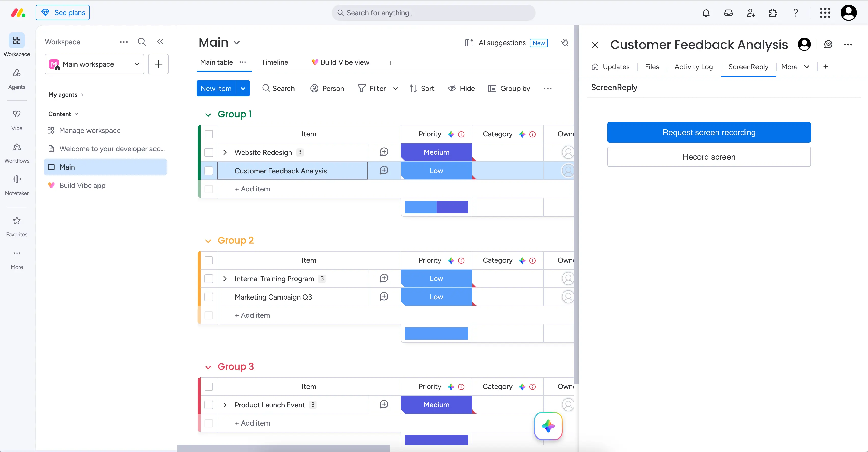
Task: Click the Low priority cell for Marketing Campaign Q3
Action: [x=436, y=297]
